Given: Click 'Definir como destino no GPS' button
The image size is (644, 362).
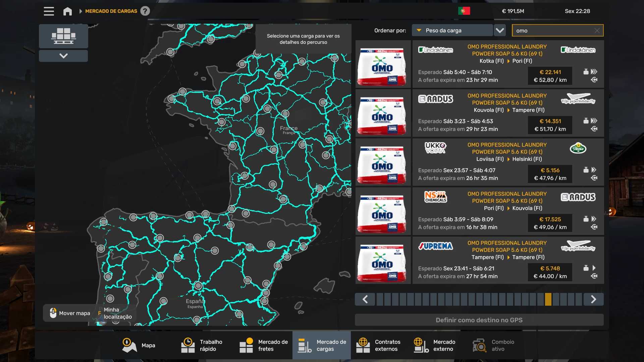Looking at the screenshot, I should (479, 320).
